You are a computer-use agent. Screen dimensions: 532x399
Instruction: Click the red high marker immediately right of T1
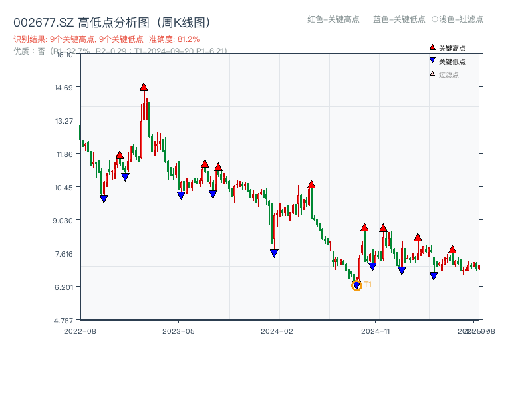364,227
